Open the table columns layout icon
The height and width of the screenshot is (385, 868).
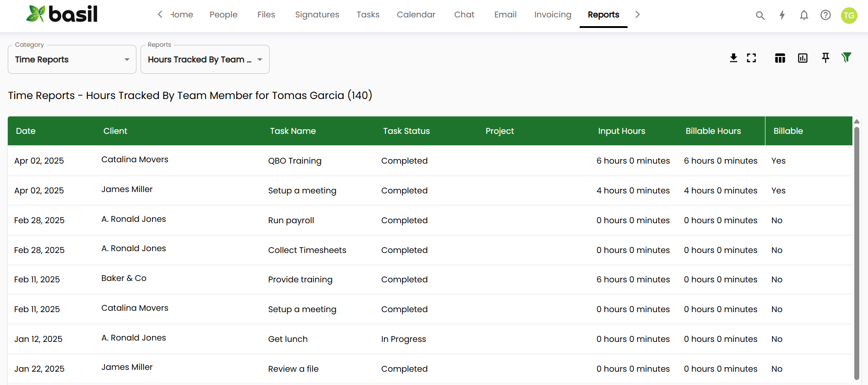[x=780, y=58]
